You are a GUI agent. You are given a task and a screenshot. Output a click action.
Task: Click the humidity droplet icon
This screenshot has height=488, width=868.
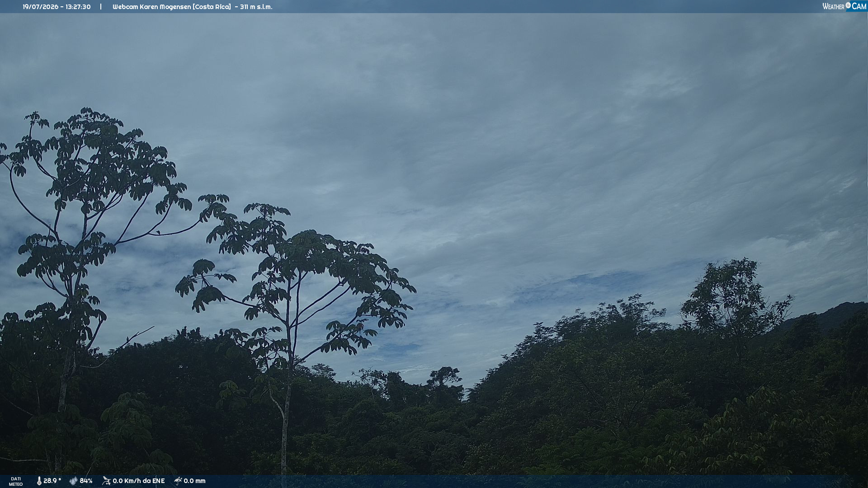tap(73, 481)
